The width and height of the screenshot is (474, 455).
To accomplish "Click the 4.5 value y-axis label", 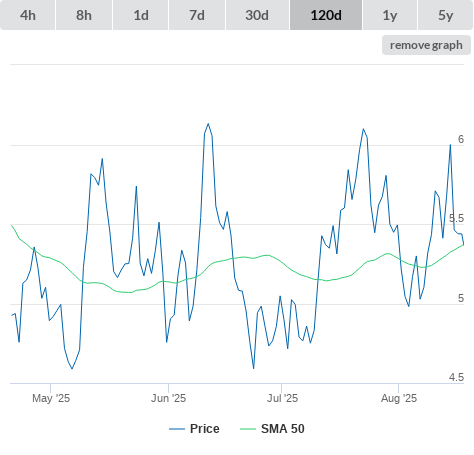I will coord(456,377).
